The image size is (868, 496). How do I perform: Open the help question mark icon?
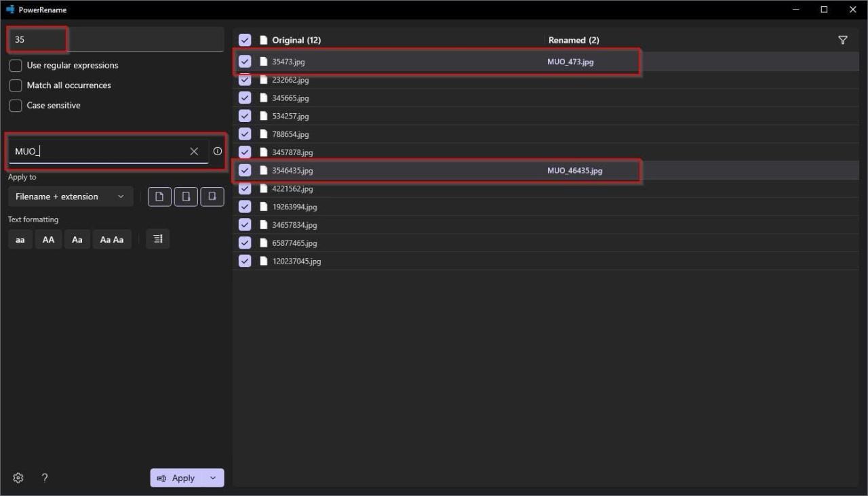click(x=45, y=478)
